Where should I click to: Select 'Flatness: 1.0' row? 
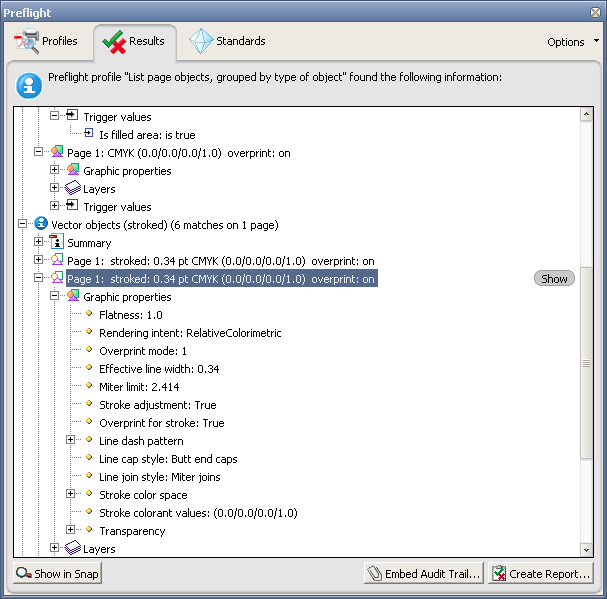pos(131,315)
